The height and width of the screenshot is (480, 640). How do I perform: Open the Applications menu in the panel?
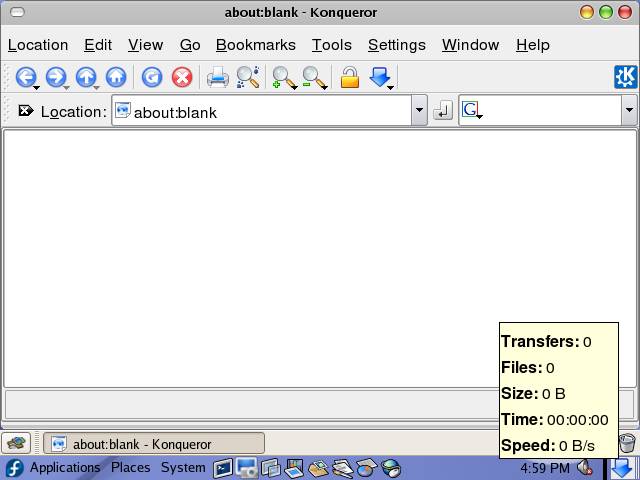click(64, 468)
